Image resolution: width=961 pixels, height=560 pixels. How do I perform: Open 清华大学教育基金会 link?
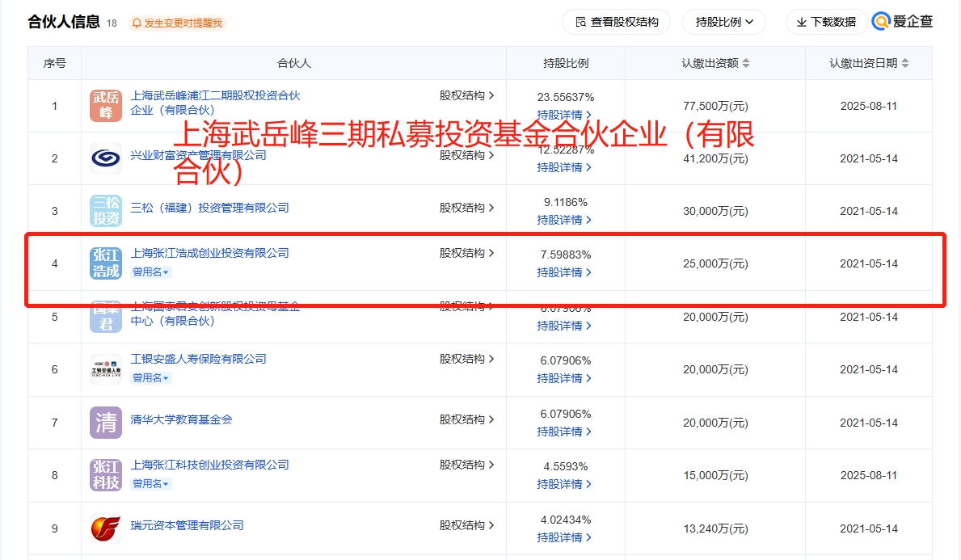pyautogui.click(x=181, y=419)
